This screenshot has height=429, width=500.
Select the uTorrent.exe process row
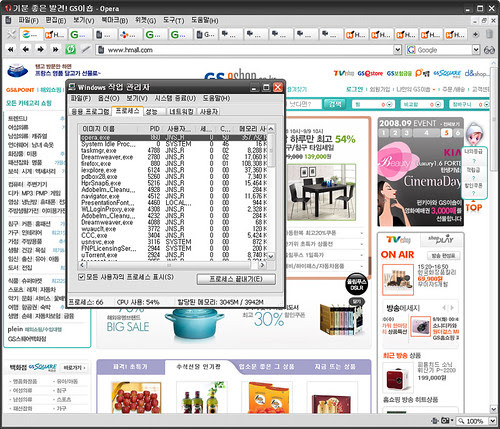(x=173, y=255)
